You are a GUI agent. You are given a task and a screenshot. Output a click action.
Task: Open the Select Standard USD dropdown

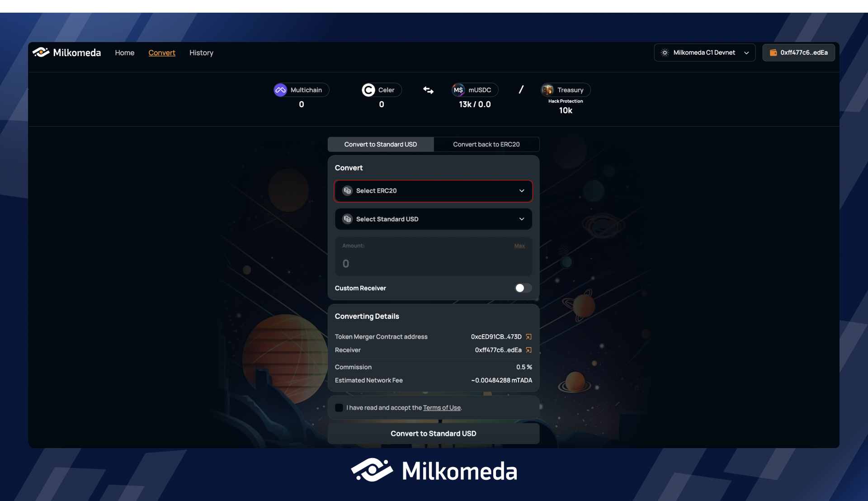point(433,219)
